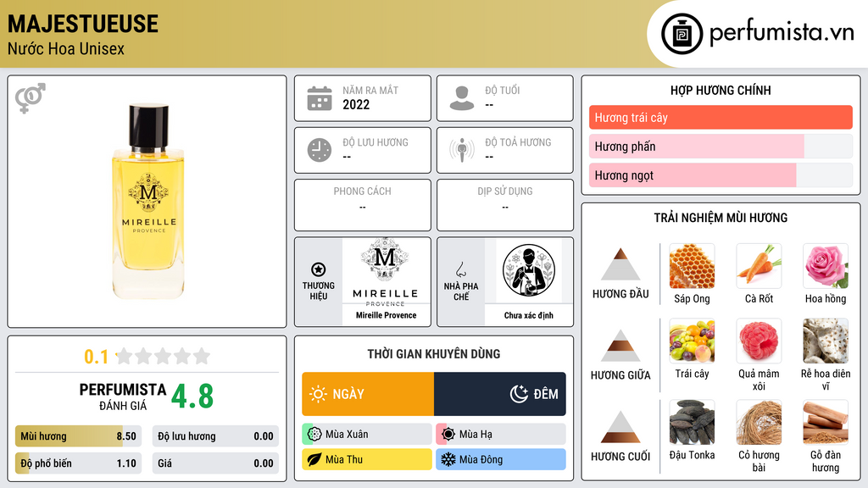Click the unisex gender symbol icon
Screen dimensions: 868x488
click(x=31, y=98)
